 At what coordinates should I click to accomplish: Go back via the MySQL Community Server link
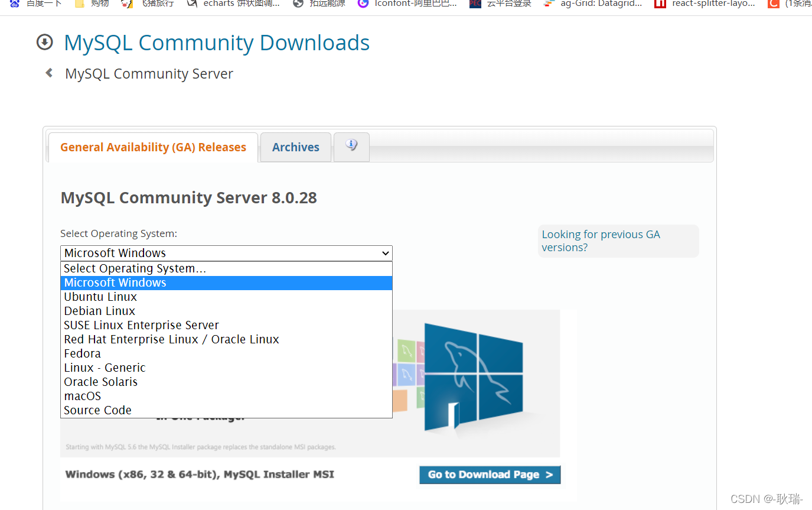click(149, 74)
